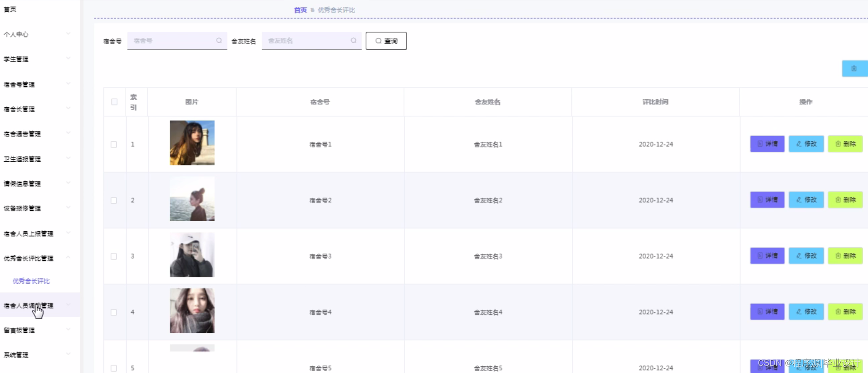Check the checkbox for row 1
Image resolution: width=868 pixels, height=373 pixels.
pos(114,144)
